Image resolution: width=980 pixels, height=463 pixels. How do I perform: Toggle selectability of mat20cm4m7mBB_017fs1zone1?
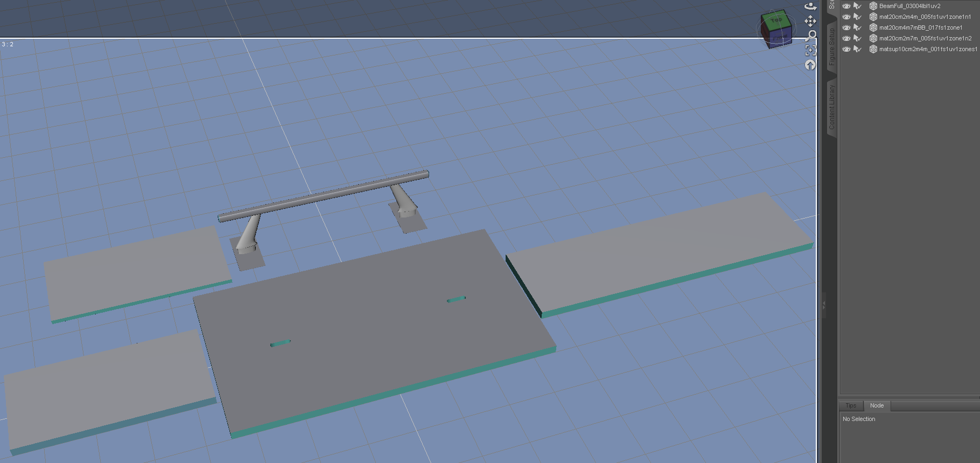tap(858, 27)
